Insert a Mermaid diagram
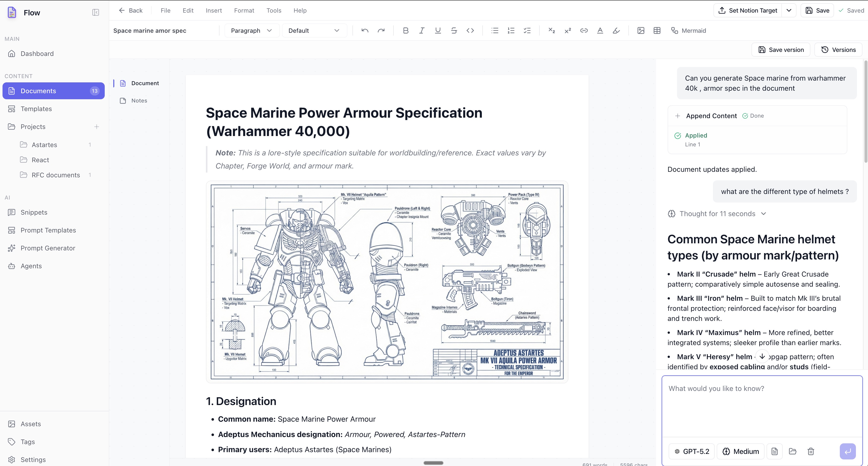Screen dimensions: 868x466 689,31
